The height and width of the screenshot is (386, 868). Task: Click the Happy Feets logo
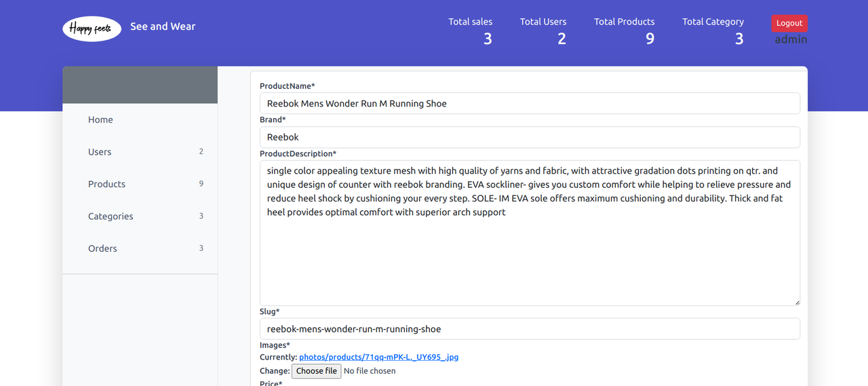click(x=92, y=28)
